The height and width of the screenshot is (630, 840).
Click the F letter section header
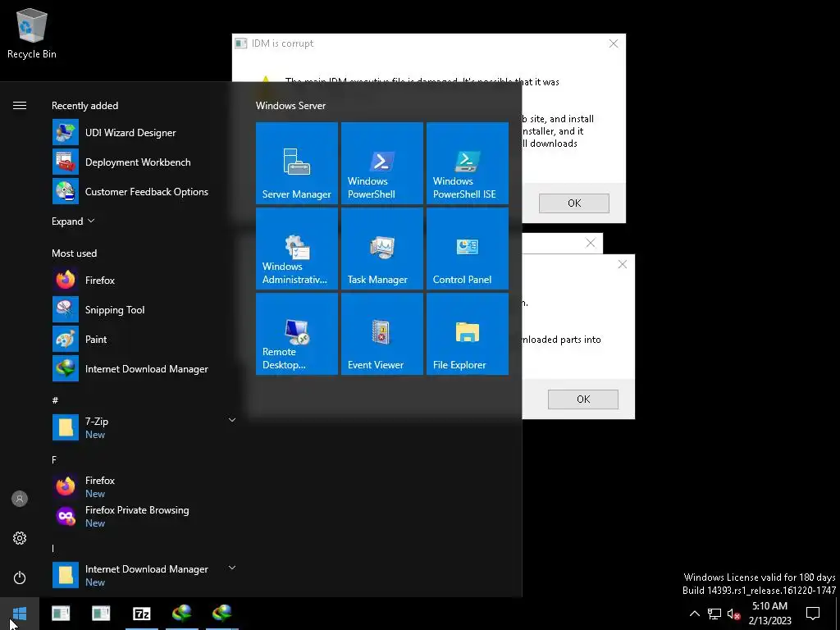54,459
